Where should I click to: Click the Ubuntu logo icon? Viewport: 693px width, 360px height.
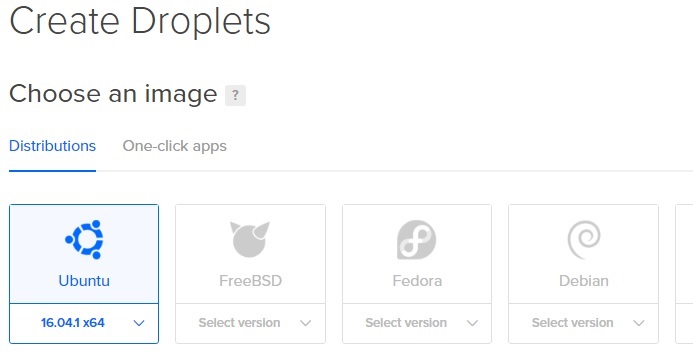(x=84, y=239)
